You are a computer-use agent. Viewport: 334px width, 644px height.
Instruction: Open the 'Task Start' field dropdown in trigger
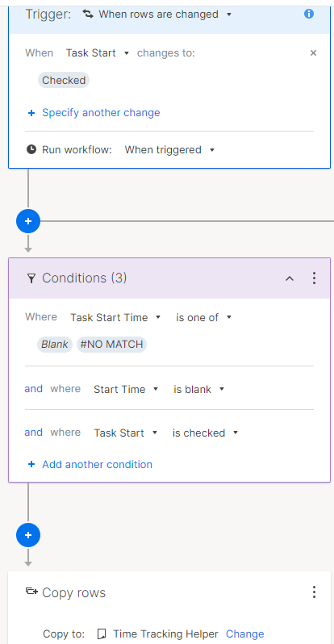tap(98, 53)
